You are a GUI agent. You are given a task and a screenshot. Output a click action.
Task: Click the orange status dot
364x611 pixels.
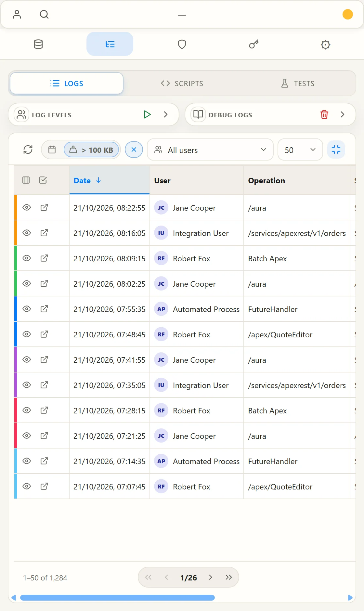click(348, 14)
